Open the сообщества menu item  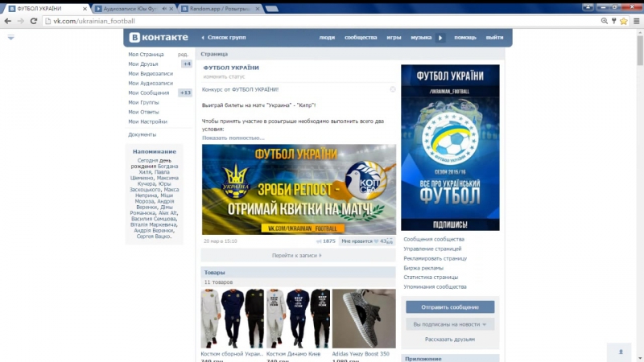pos(361,37)
